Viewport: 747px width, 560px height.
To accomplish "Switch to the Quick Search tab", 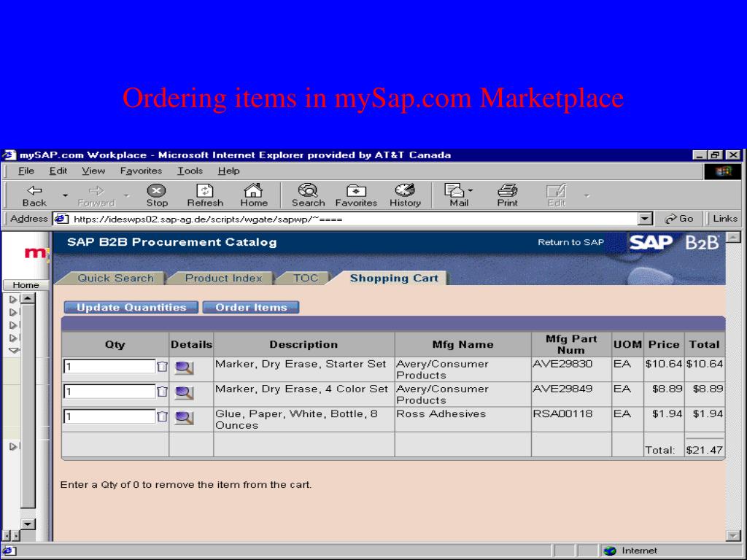I will click(x=115, y=278).
